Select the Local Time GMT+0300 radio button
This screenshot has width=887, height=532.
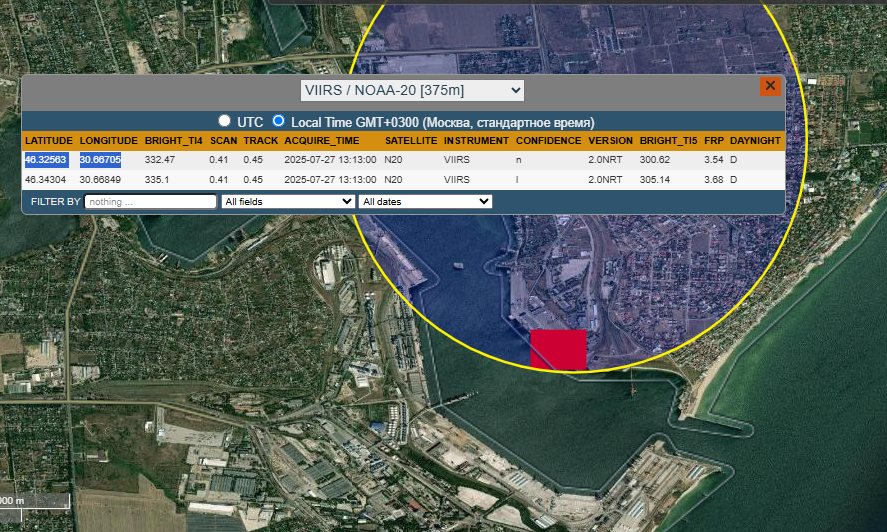tap(278, 121)
